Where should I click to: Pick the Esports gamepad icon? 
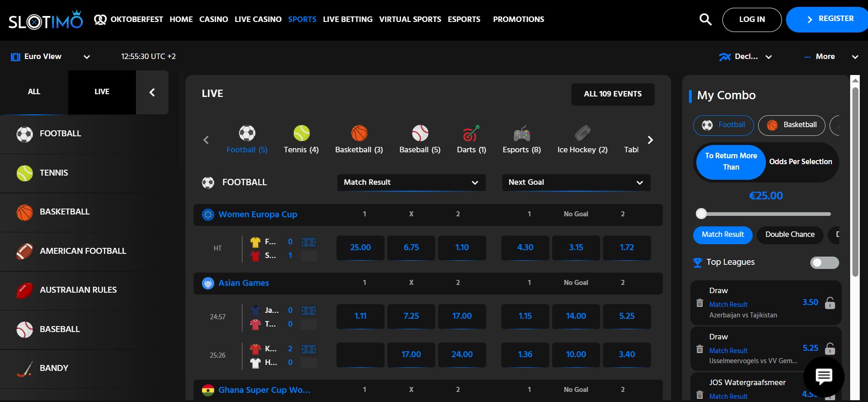(x=521, y=133)
